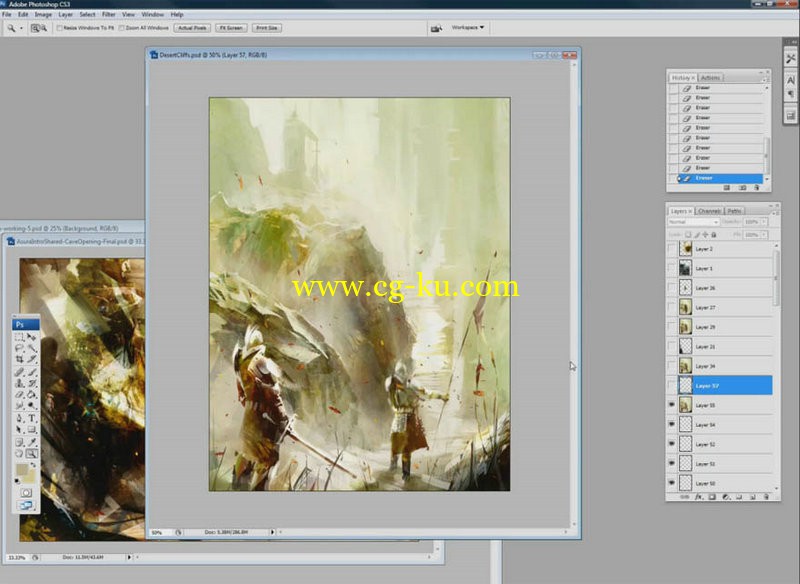Click the Fit Screen button
The height and width of the screenshot is (584, 800).
(x=231, y=28)
